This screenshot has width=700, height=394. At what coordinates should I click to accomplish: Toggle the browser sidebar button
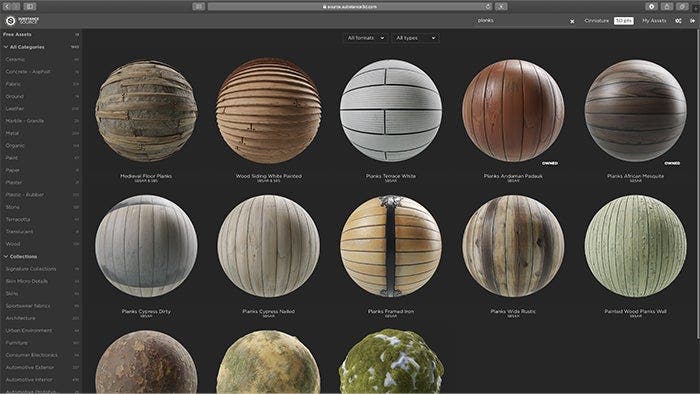30,6
